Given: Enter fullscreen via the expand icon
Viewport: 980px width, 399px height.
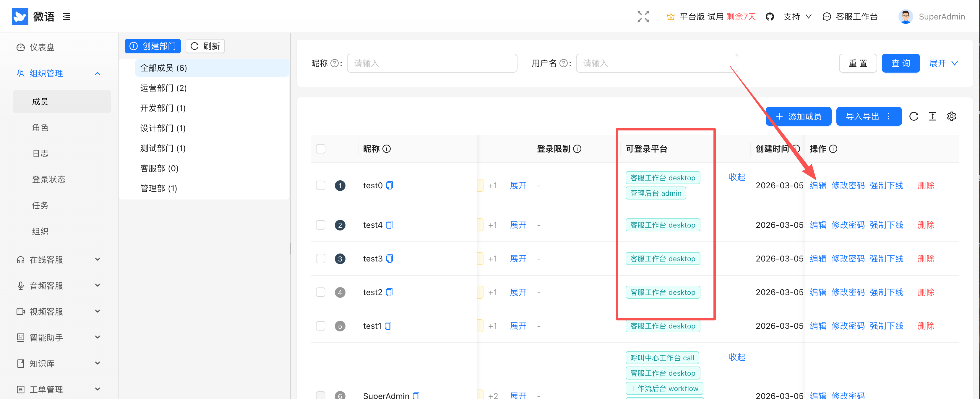Looking at the screenshot, I should 643,16.
